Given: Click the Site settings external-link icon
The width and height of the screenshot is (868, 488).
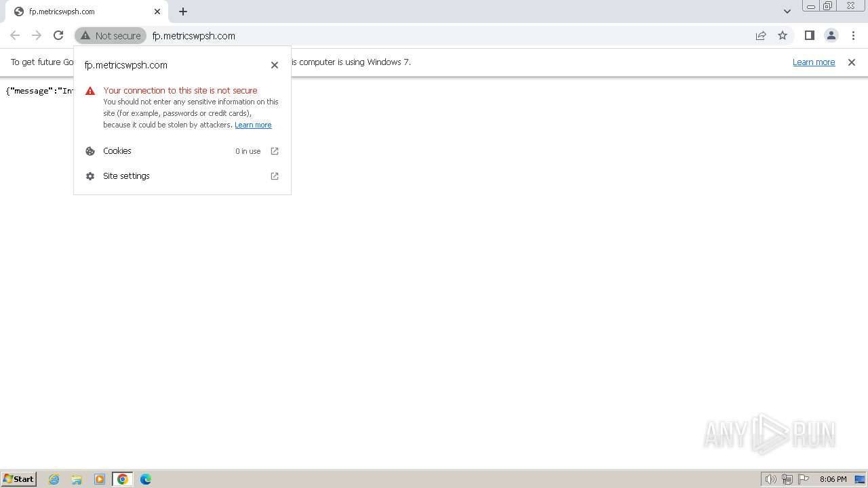Looking at the screenshot, I should coord(275,176).
